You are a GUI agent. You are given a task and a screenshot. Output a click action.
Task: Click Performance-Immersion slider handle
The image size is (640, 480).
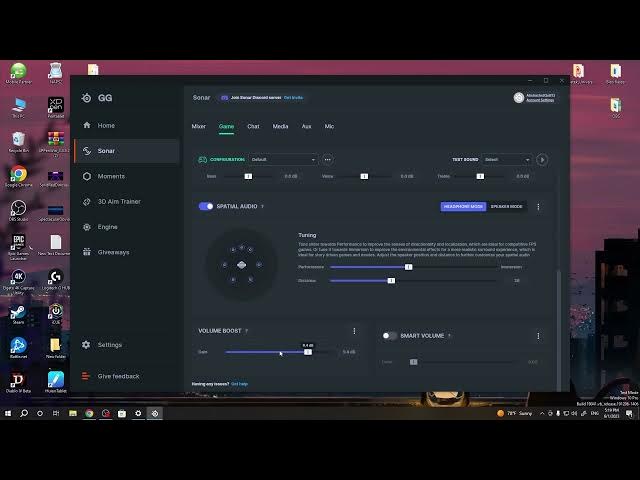(x=409, y=267)
